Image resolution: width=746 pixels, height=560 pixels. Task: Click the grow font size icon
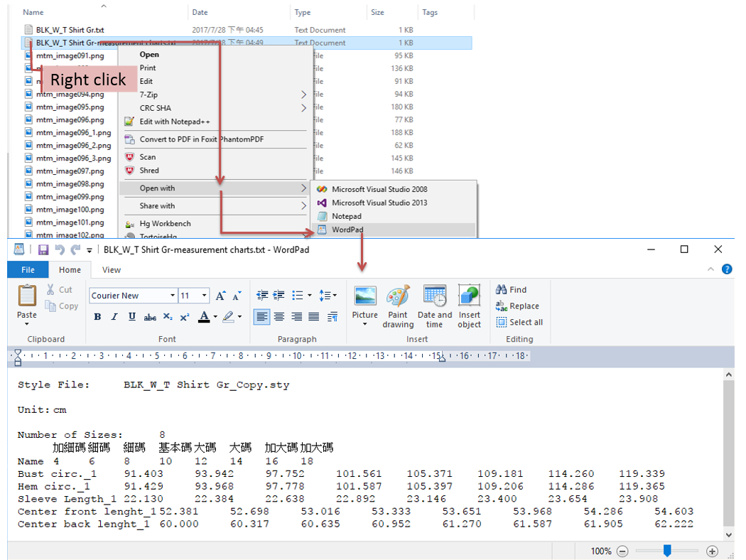click(220, 296)
